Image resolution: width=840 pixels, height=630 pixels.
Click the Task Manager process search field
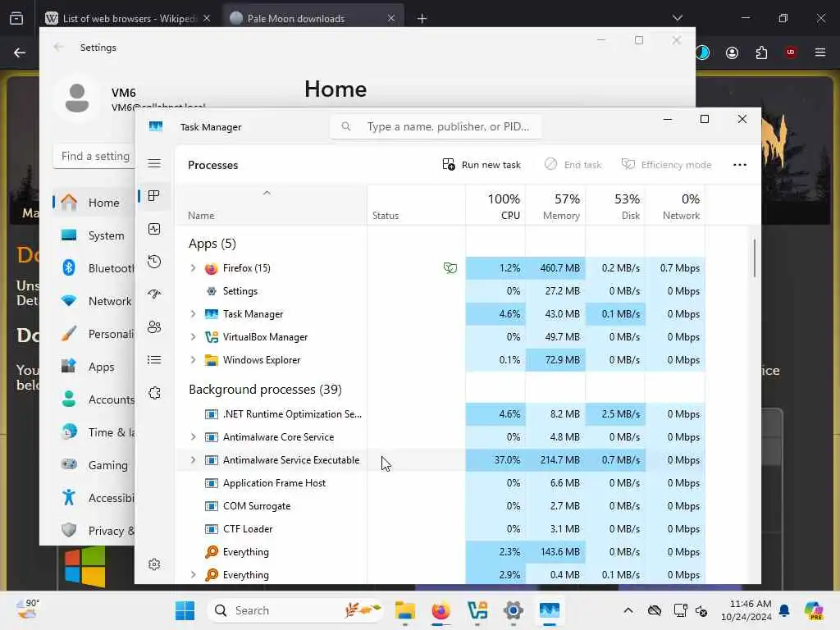pos(436,127)
